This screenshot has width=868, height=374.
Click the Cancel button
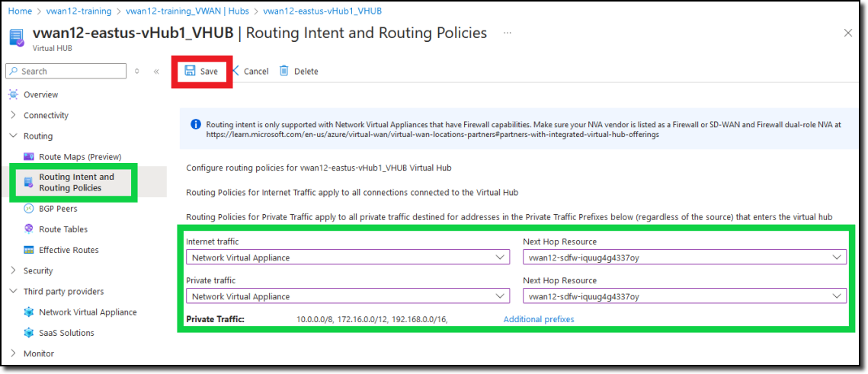(250, 71)
